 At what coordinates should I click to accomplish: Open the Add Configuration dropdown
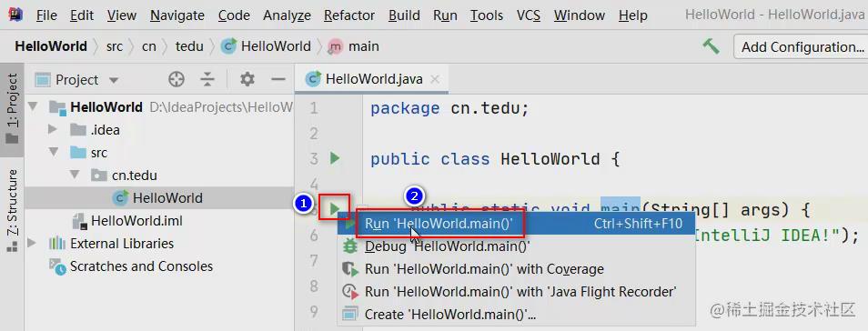pyautogui.click(x=802, y=47)
